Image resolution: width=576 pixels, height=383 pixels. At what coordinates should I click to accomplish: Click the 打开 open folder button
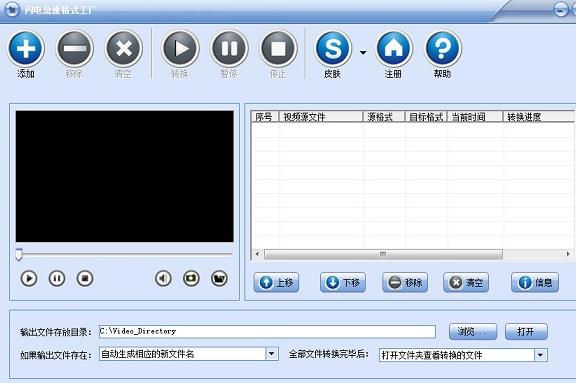click(526, 332)
